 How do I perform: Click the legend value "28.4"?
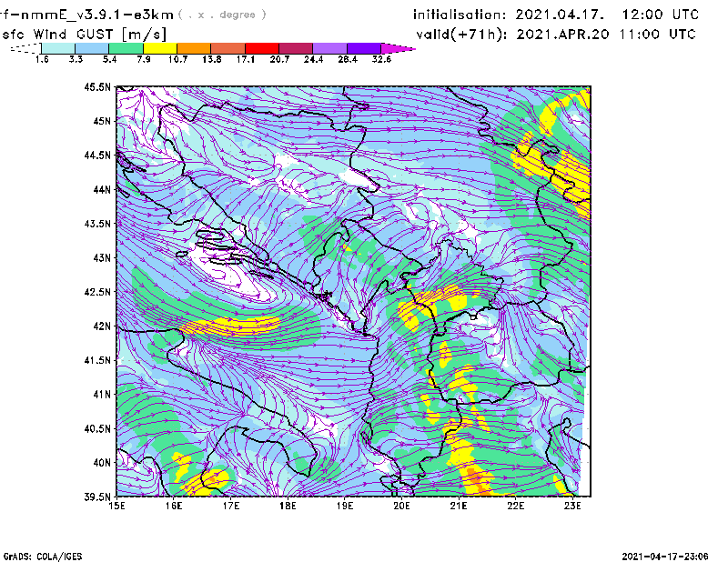pos(348,59)
